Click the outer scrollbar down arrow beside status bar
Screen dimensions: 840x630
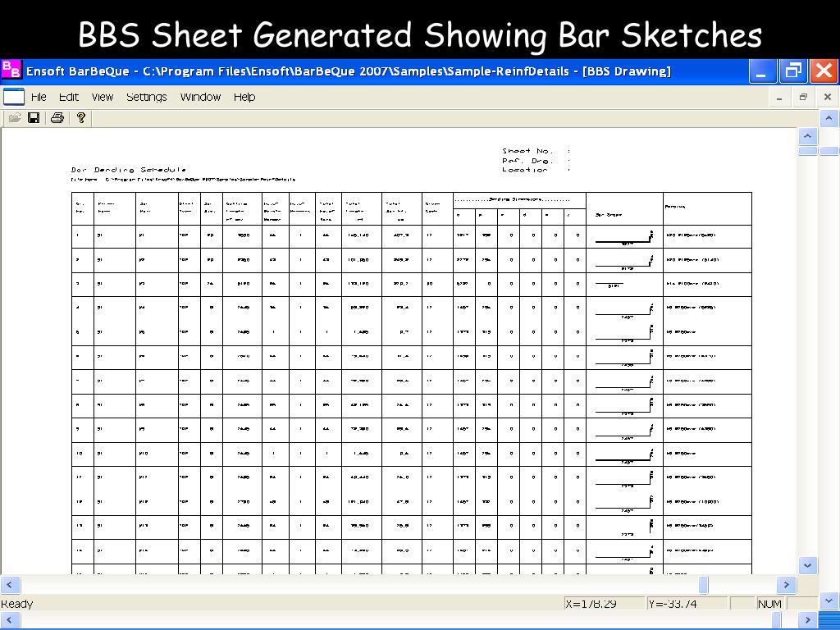click(x=829, y=601)
